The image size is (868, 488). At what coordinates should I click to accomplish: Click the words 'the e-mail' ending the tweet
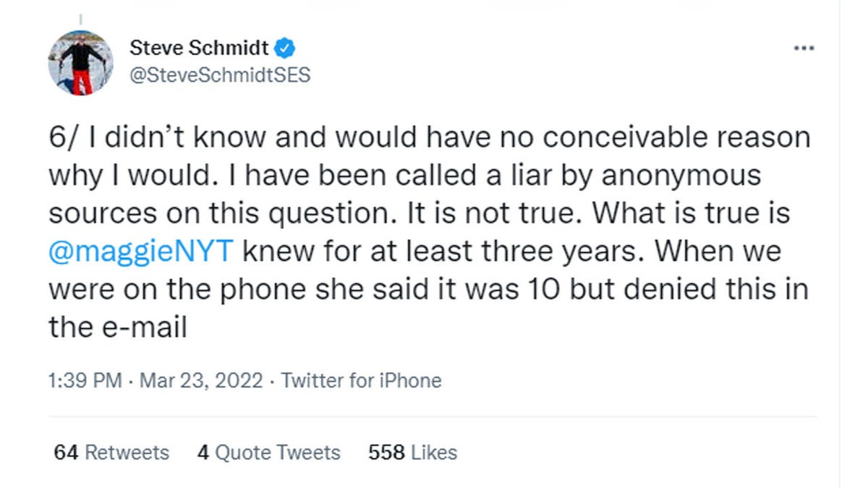point(118,328)
